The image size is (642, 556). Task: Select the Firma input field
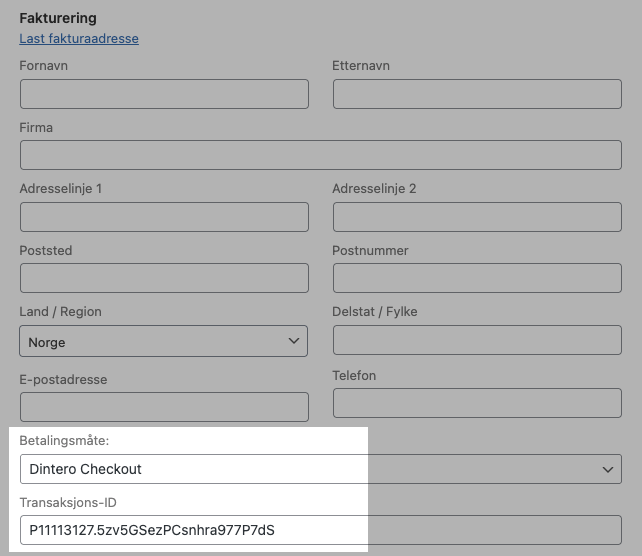320,155
